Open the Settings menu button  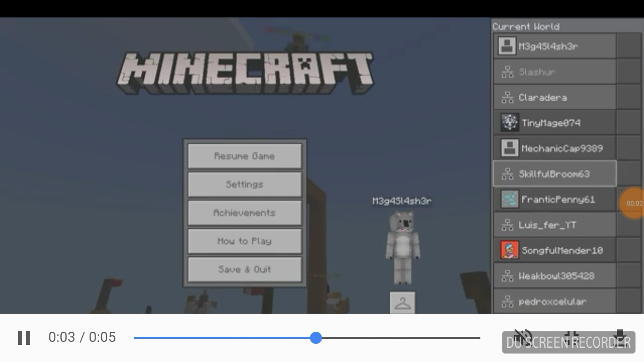point(245,185)
